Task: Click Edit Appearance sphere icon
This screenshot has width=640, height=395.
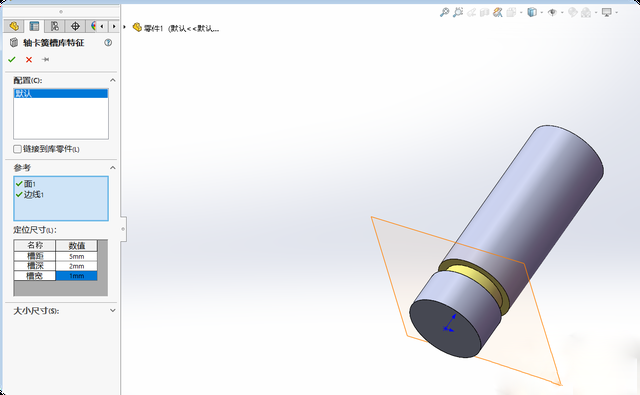Action: click(x=573, y=13)
